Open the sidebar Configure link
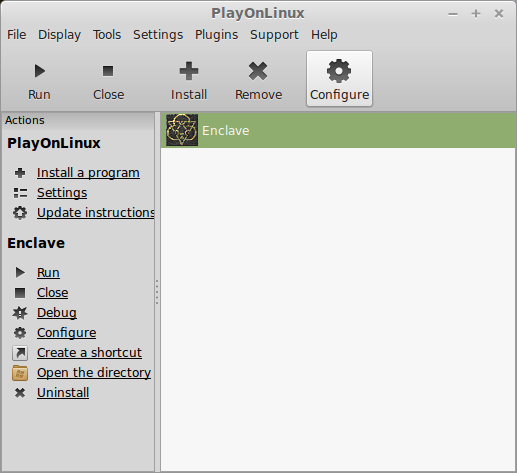Image resolution: width=517 pixels, height=473 pixels. (x=67, y=333)
